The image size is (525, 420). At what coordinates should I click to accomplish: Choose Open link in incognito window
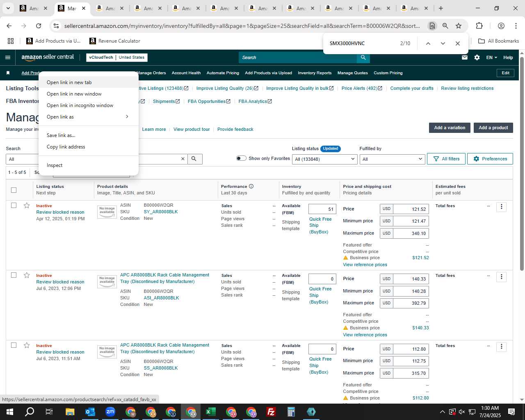[88, 105]
